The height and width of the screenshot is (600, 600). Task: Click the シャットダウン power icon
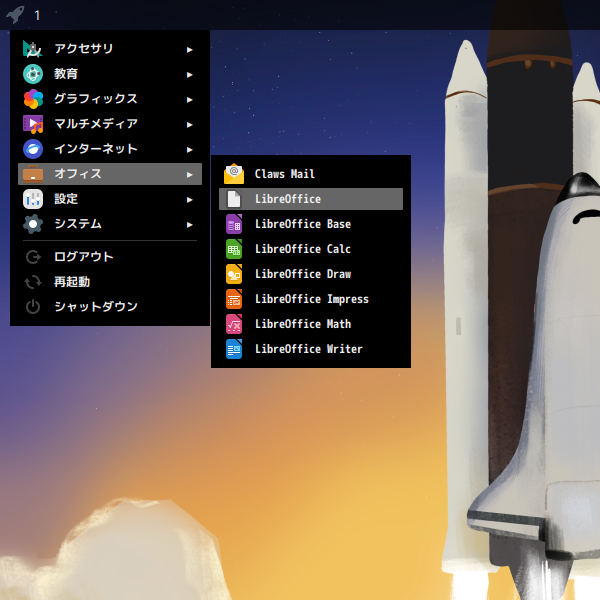33,307
